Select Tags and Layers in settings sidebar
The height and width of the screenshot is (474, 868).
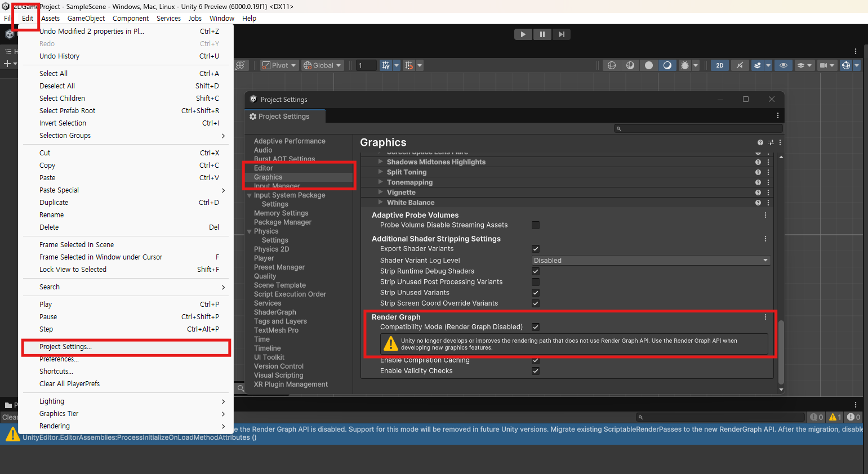pyautogui.click(x=281, y=321)
